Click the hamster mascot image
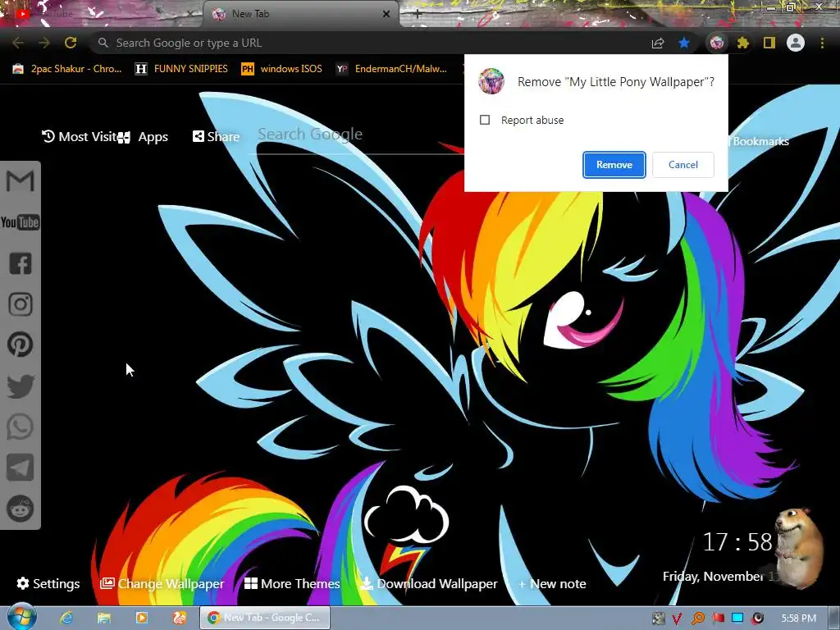Viewport: 840px width, 630px height. tap(799, 546)
